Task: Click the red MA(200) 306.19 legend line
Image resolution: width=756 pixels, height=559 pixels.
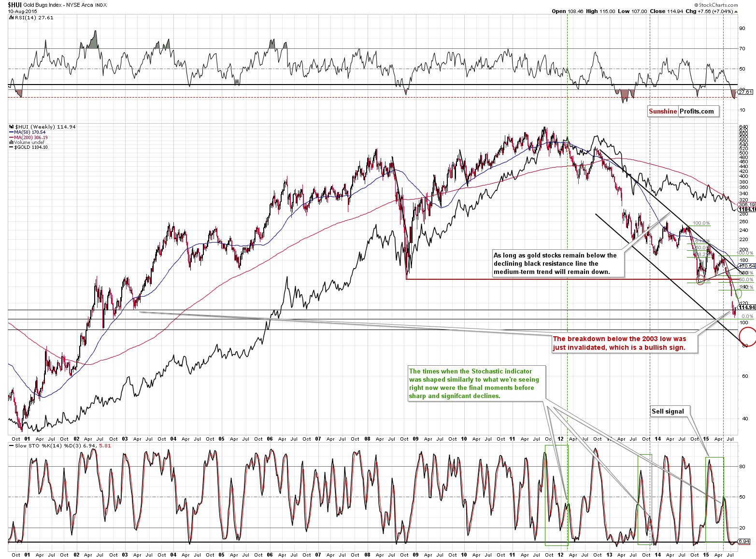Action: point(29,138)
